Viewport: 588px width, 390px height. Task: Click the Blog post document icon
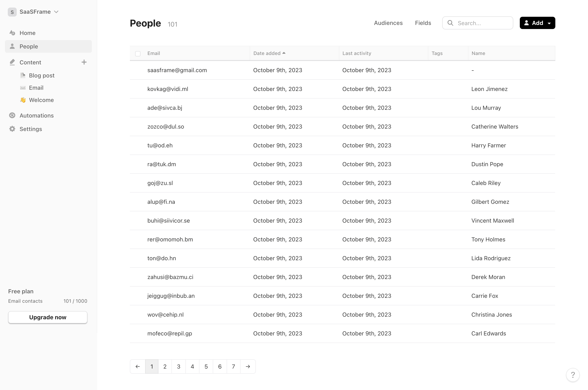pos(23,75)
